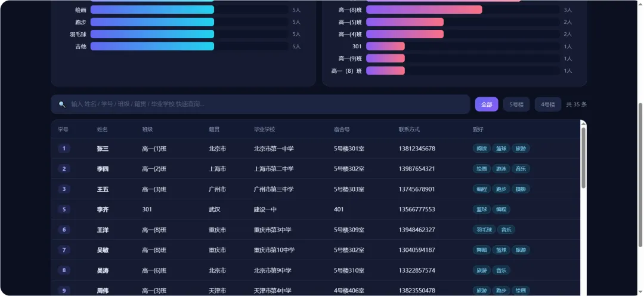Click school 北京市第一中学
This screenshot has width=644, height=296.
click(274, 149)
